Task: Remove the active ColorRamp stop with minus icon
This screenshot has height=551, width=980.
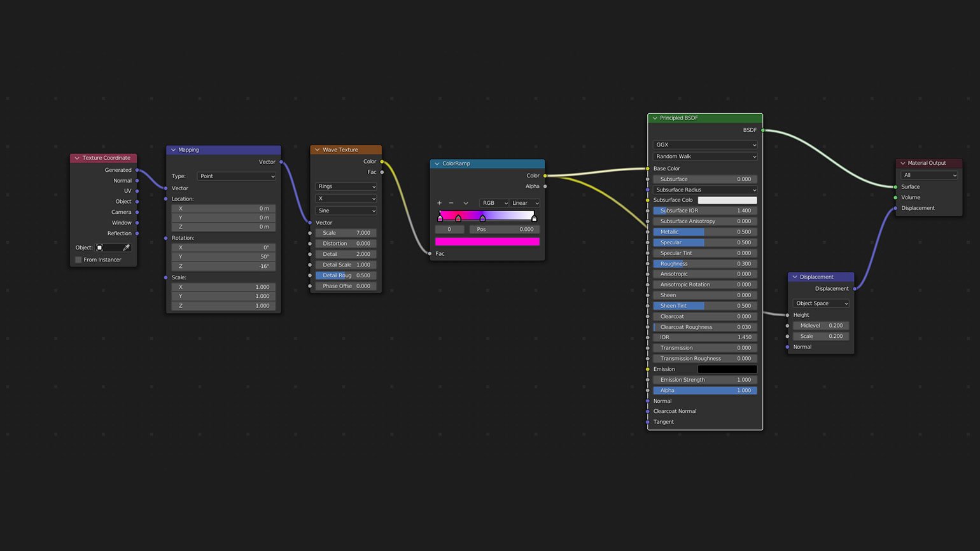Action: 451,203
